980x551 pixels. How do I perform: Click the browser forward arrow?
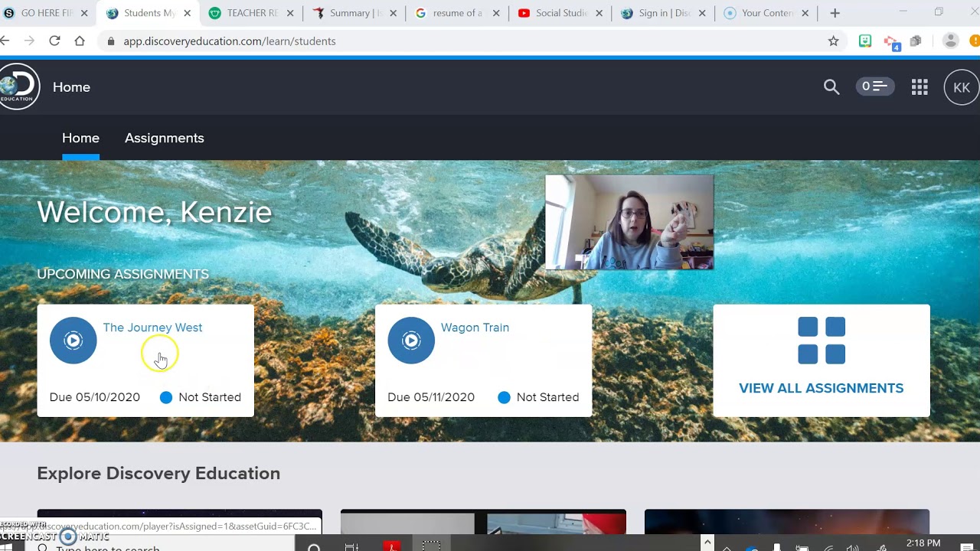(x=29, y=41)
